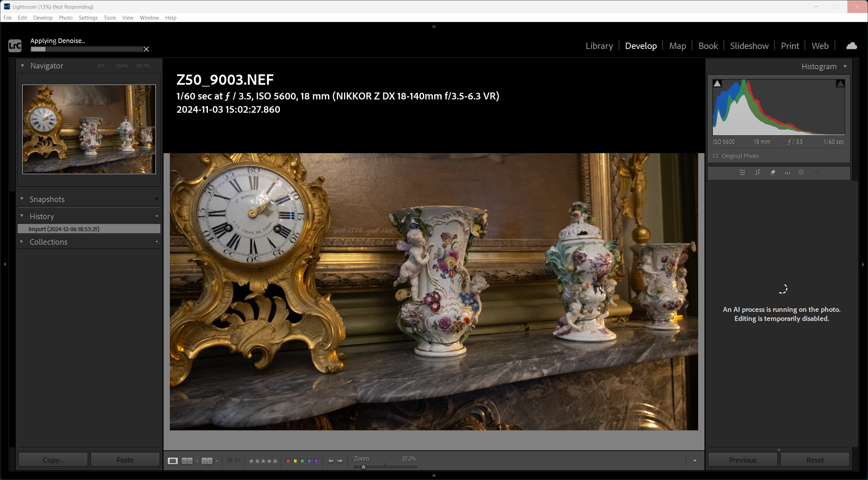
Task: Click the Edit sliders icon
Action: coord(742,172)
